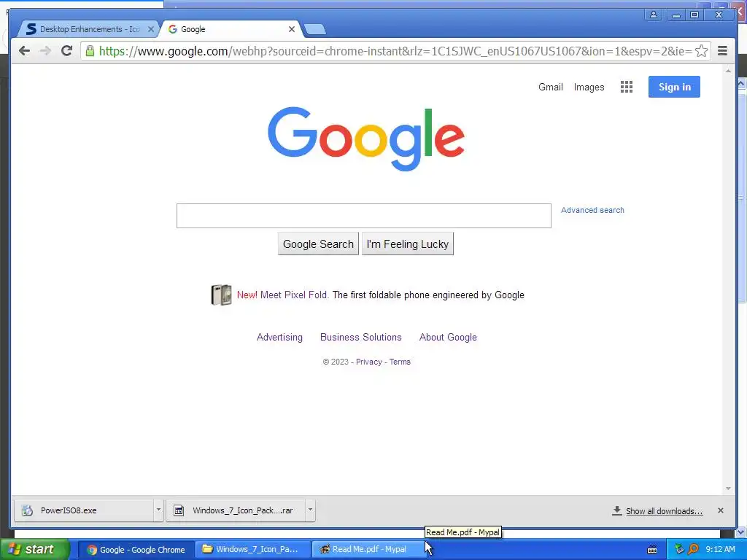747x560 pixels.
Task: Click the page scrollbar down arrow
Action: tap(728, 488)
